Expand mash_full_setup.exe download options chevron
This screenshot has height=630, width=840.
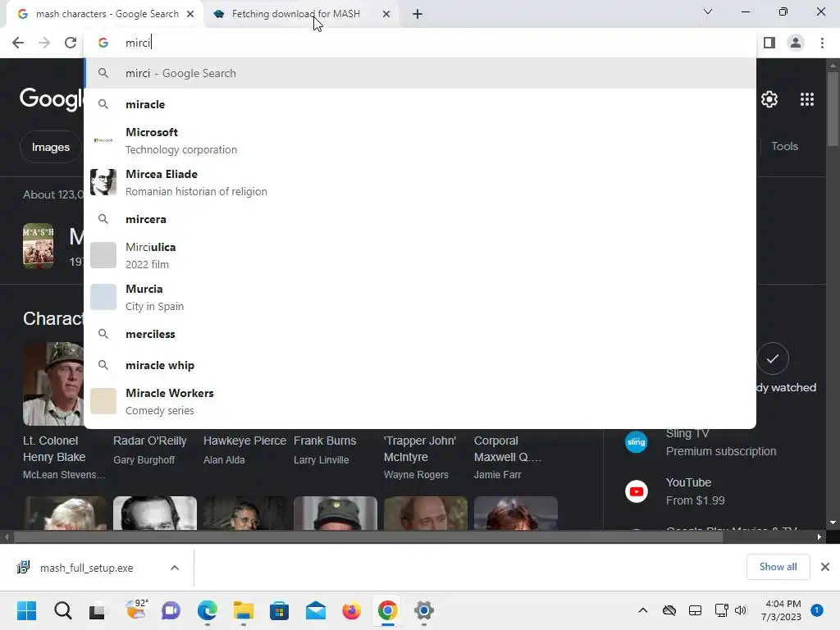[x=175, y=568]
